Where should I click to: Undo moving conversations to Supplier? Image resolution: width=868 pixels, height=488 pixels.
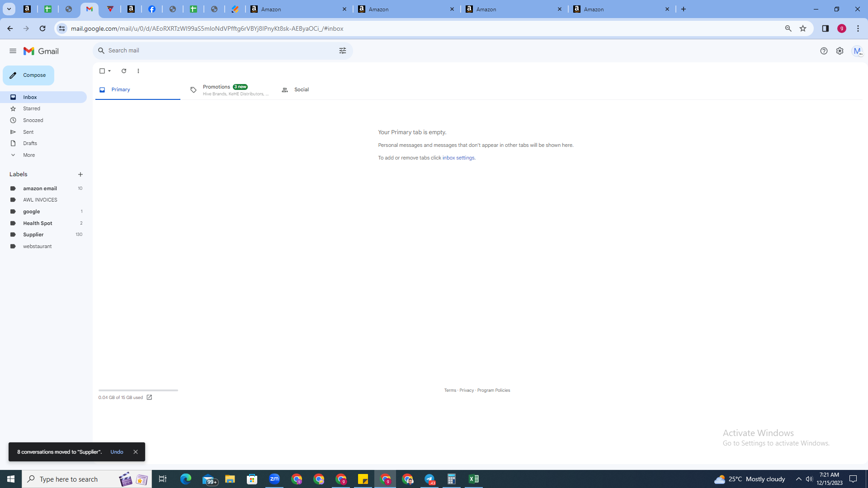[117, 452]
